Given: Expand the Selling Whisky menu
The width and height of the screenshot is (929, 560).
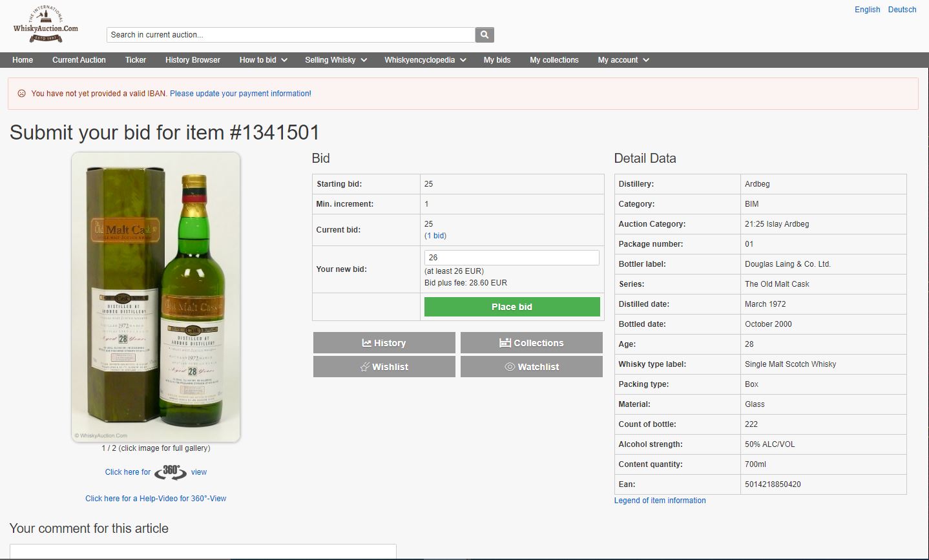Looking at the screenshot, I should [x=336, y=60].
